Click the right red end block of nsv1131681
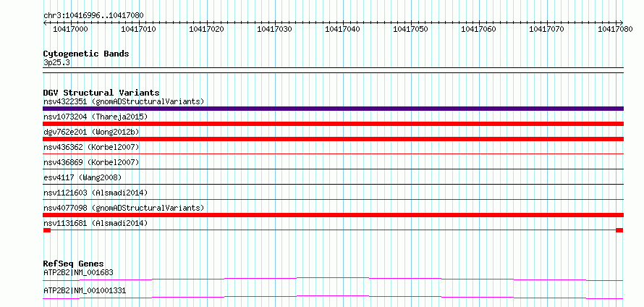 pyautogui.click(x=620, y=230)
